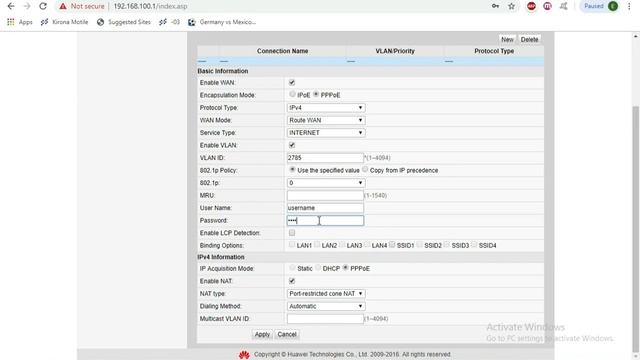Toggle Enable WAN checkbox
The width and height of the screenshot is (640, 360).
coord(292,82)
